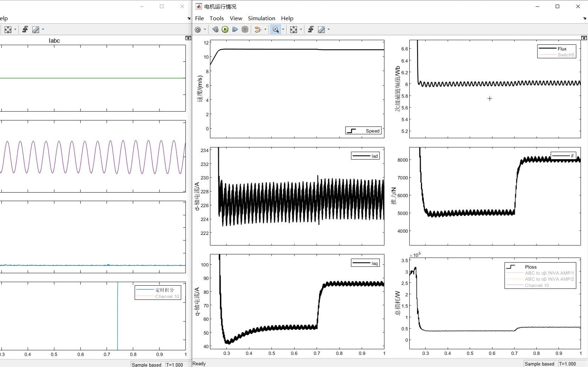The width and height of the screenshot is (588, 367).
Task: Activate the Trigger icon in the scope toolbar
Action: pos(311,29)
